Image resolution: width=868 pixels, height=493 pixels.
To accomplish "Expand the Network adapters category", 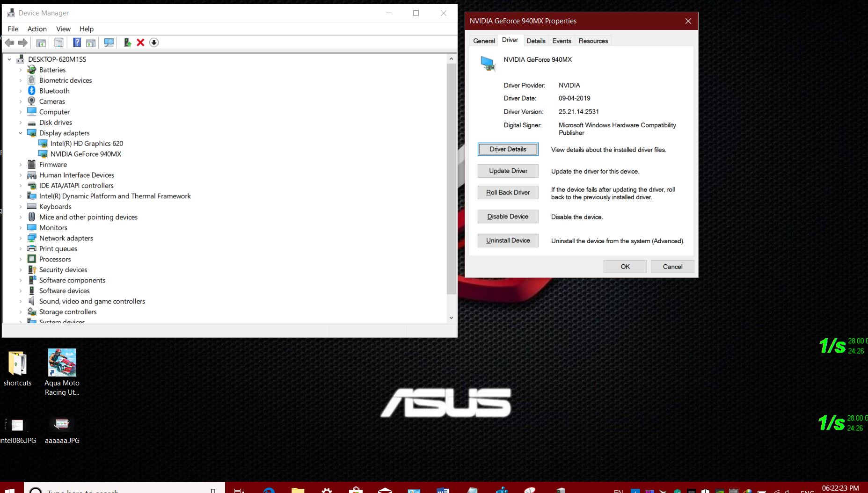I will coord(21,239).
